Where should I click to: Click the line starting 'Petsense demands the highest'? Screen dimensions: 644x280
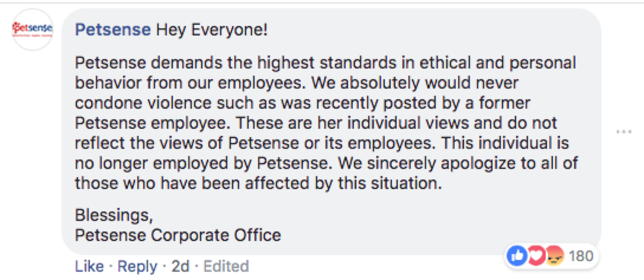326,63
